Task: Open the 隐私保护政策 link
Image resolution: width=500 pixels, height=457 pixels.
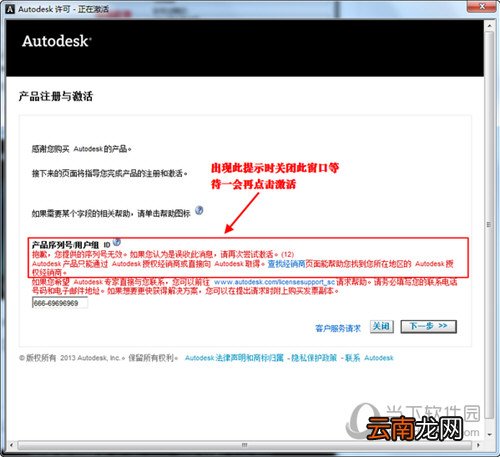Action: 314,358
